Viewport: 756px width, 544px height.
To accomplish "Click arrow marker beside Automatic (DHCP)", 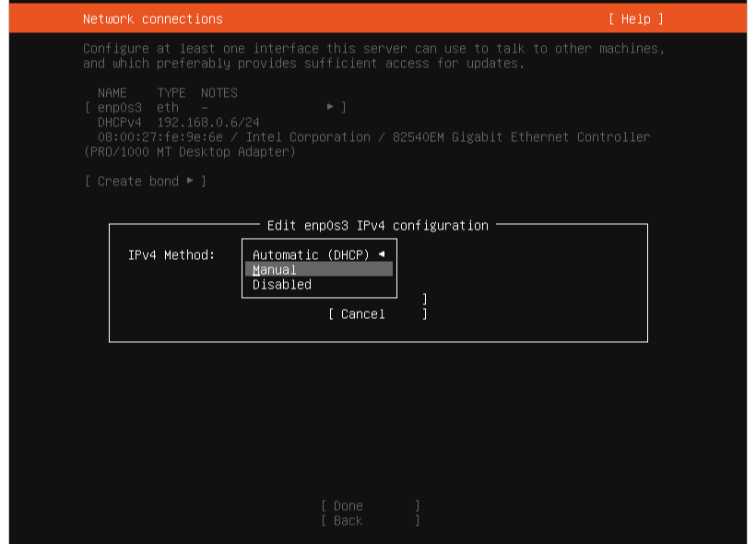I will (x=381, y=254).
